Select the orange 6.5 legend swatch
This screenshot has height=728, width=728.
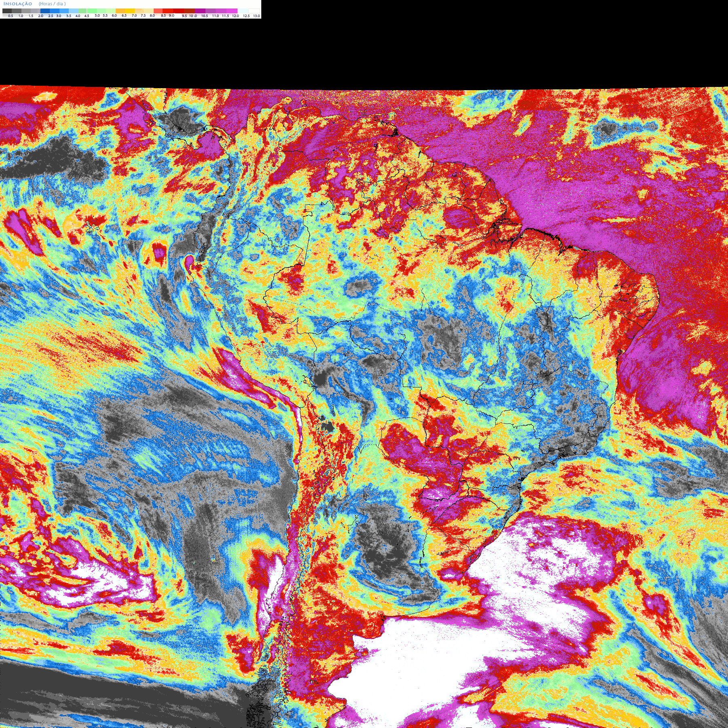(120, 11)
